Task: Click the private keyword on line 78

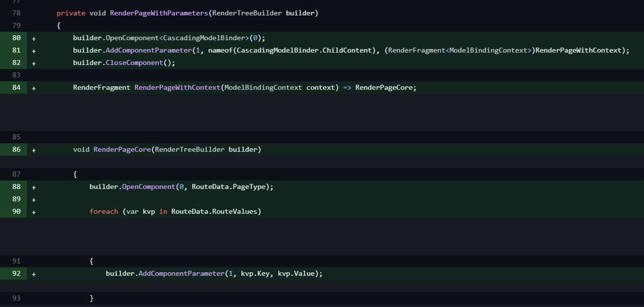Action: click(x=71, y=13)
